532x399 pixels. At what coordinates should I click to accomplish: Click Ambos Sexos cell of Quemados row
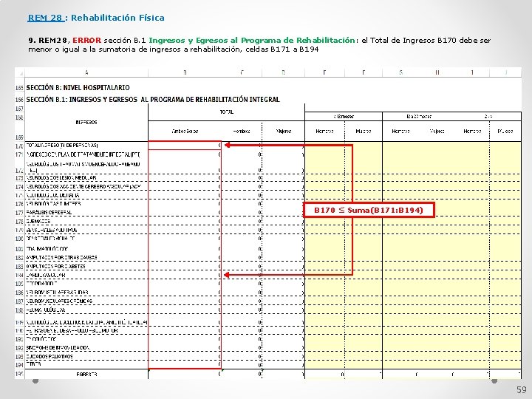point(185,221)
